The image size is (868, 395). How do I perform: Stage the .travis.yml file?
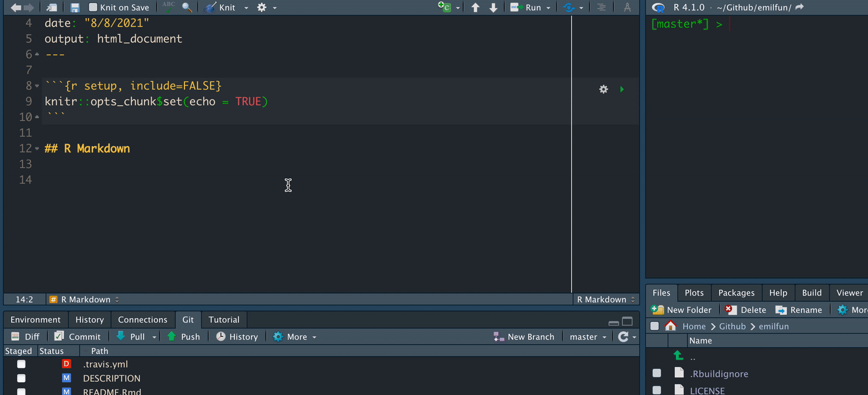point(21,364)
